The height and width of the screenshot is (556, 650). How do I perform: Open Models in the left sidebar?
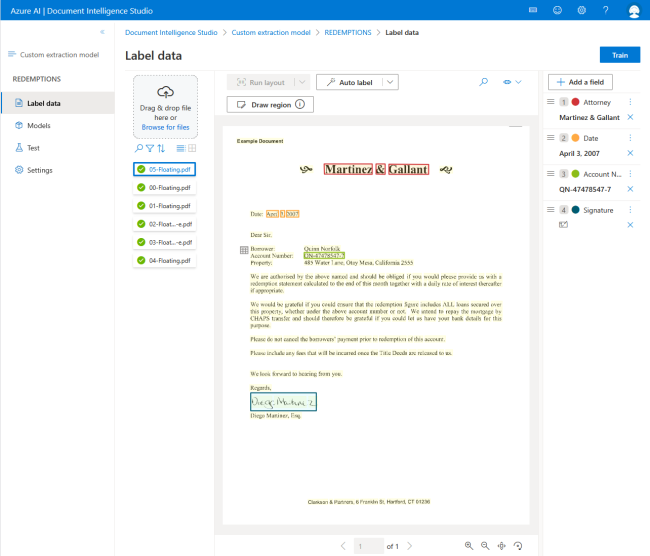tap(39, 125)
